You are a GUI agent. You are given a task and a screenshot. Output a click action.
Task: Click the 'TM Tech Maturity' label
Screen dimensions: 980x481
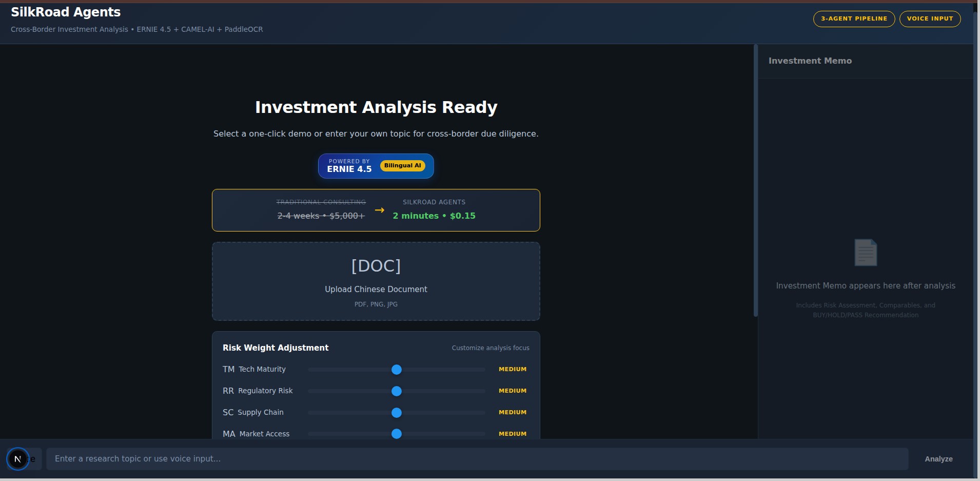click(254, 369)
